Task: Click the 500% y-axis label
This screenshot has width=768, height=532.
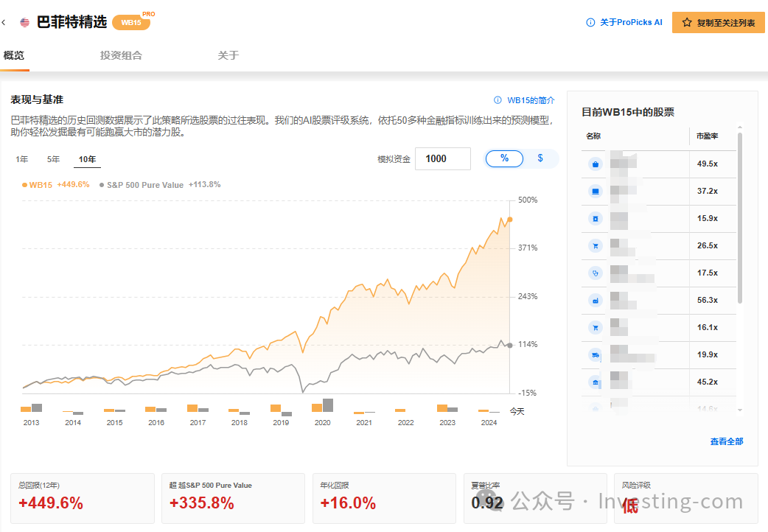Action: [x=528, y=200]
